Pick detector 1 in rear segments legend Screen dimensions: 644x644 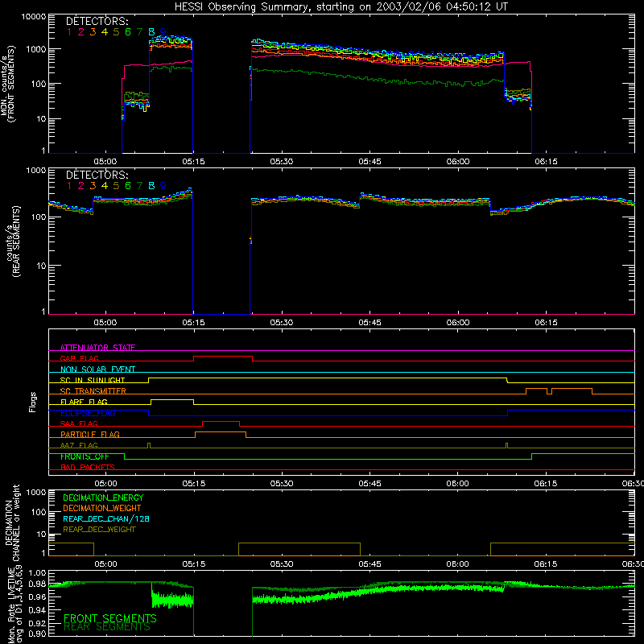point(69,186)
